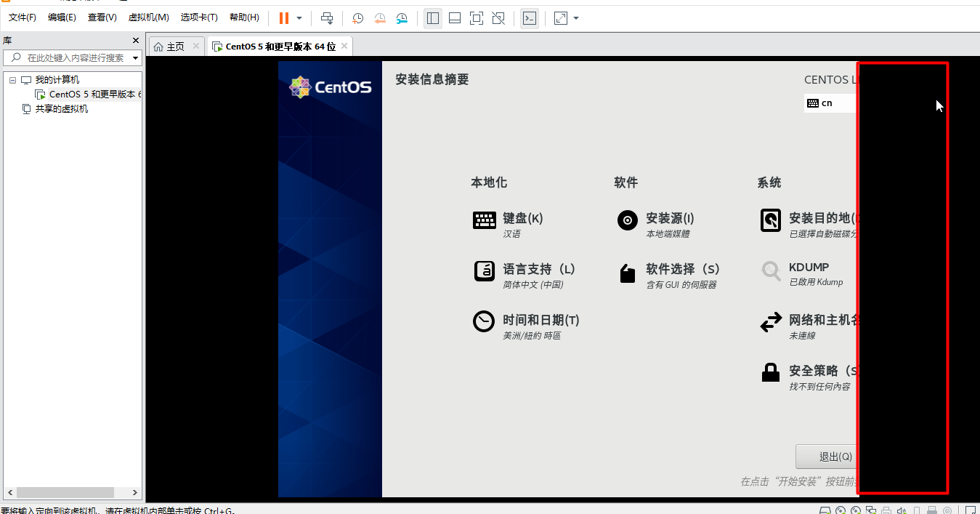Select 共享的虚拟机 in the library
980x514 pixels.
coord(62,109)
